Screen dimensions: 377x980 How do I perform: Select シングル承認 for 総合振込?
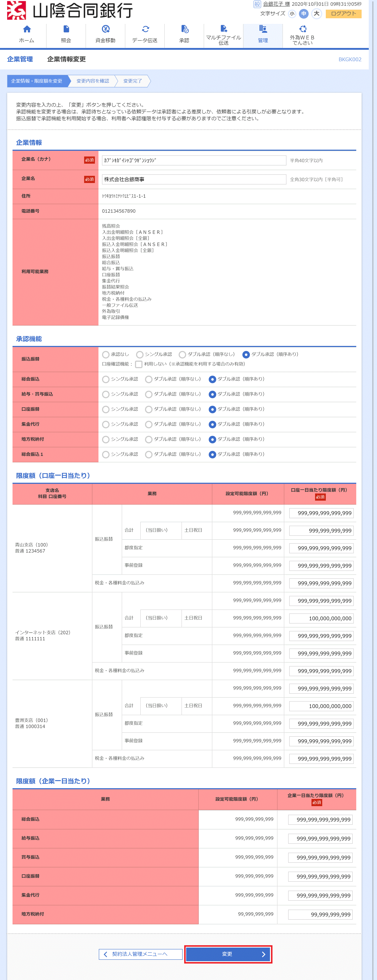click(106, 379)
